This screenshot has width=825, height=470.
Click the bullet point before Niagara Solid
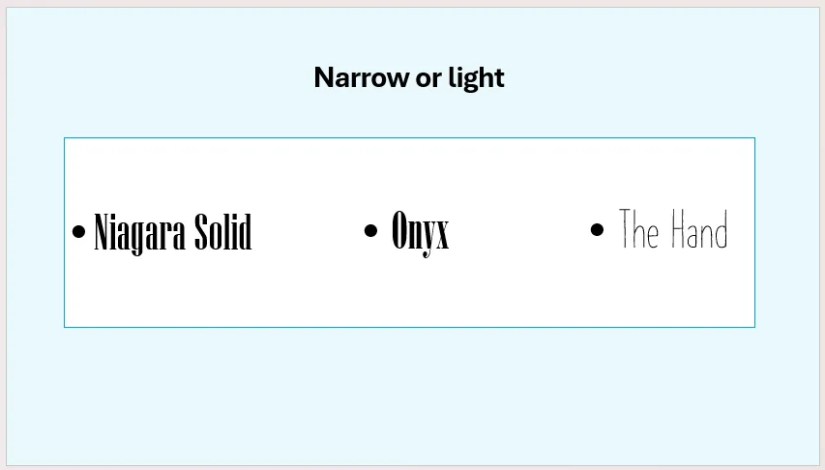coord(78,231)
